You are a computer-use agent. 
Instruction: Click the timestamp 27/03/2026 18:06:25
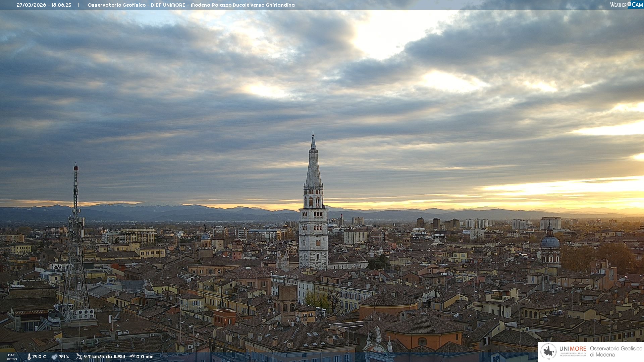click(x=44, y=5)
